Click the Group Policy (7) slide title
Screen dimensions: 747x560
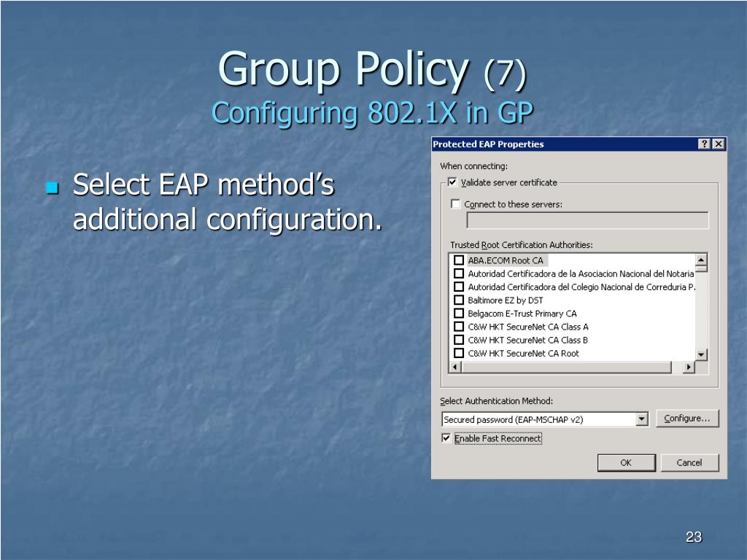point(372,71)
